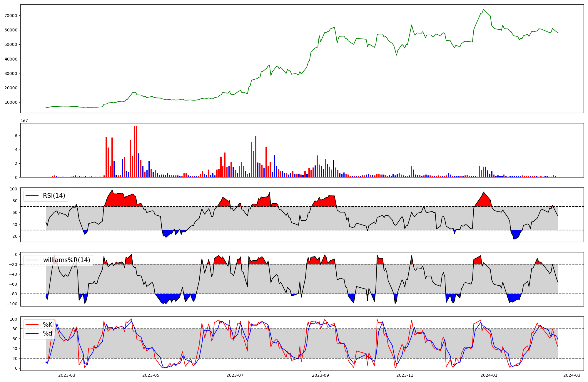This screenshot has height=382, width=588.
Task: Click the 20000 price axis label
Action: click(x=11, y=88)
